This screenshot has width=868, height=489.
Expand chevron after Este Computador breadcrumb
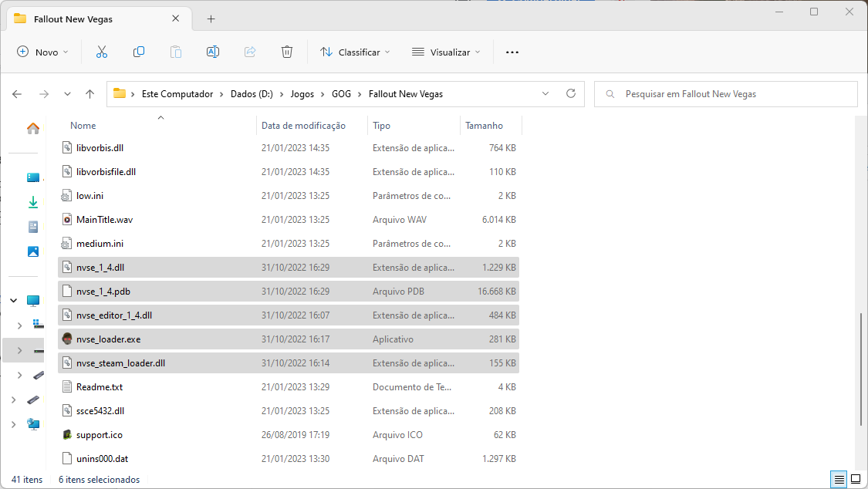pos(221,94)
